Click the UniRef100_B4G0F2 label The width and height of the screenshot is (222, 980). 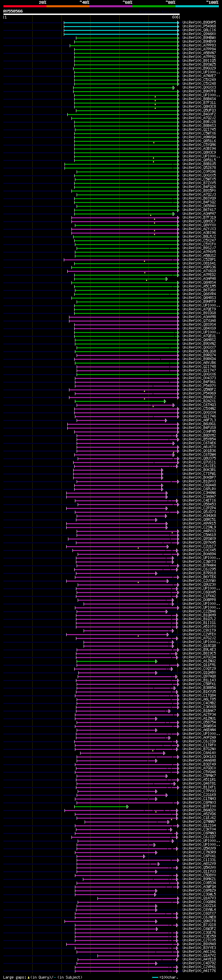pos(199,114)
